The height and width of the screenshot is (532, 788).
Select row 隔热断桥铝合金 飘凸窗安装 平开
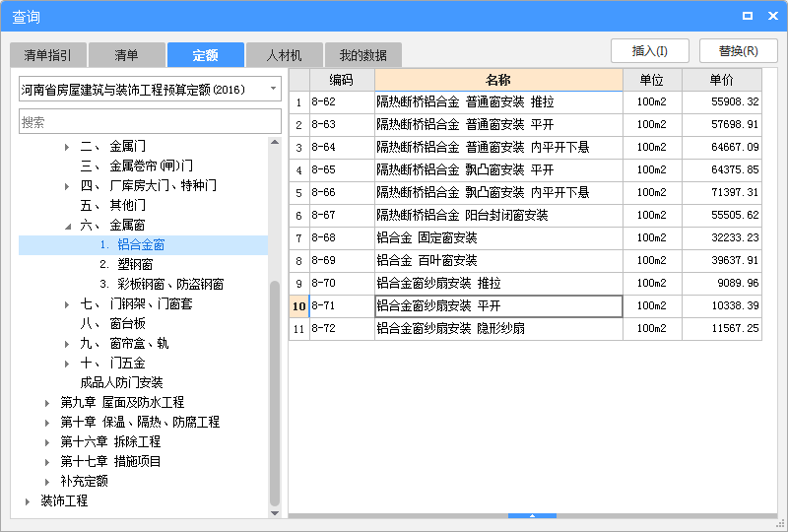pyautogui.click(x=498, y=170)
